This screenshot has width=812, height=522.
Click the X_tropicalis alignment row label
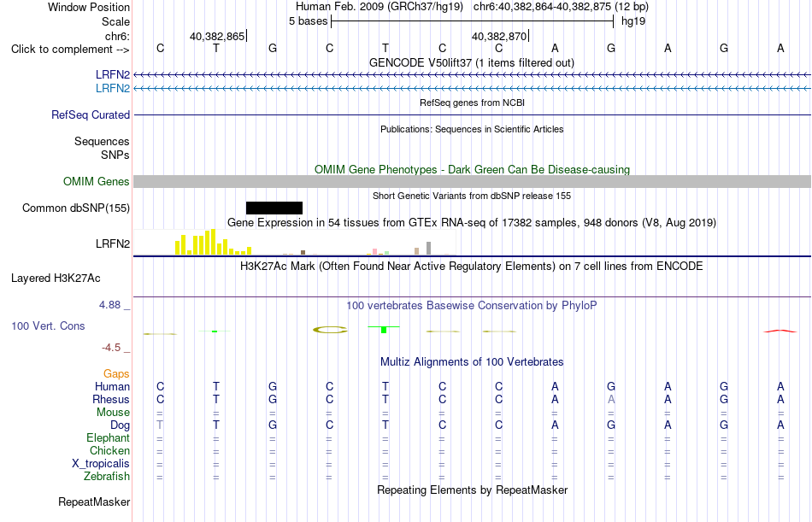coord(101,464)
